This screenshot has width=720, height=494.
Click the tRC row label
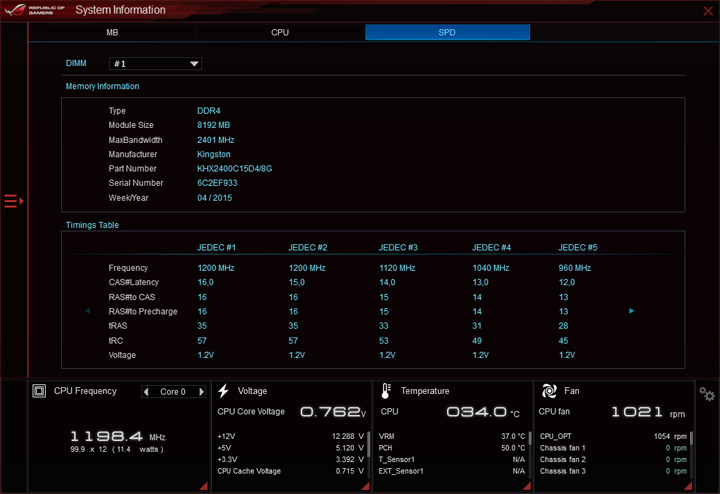tap(116, 341)
